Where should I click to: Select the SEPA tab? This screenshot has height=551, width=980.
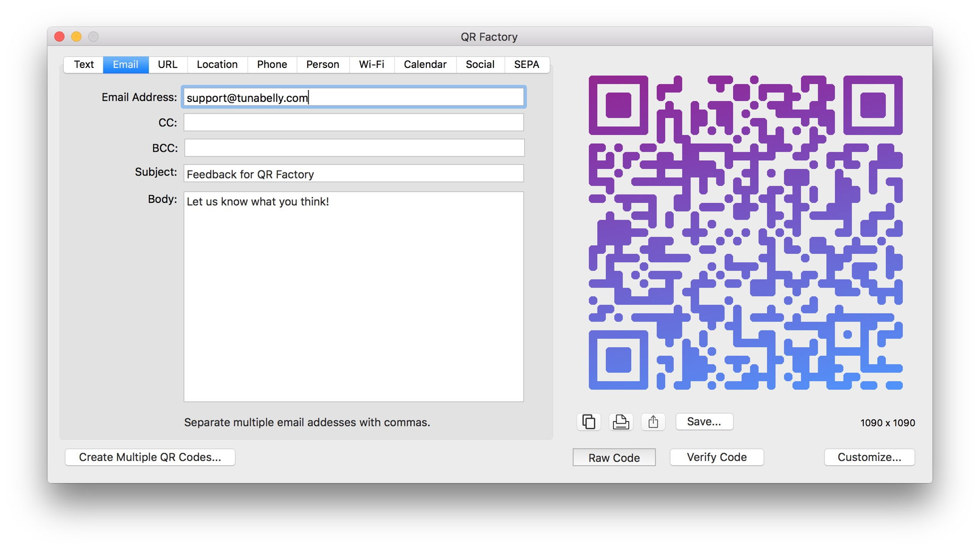[527, 65]
